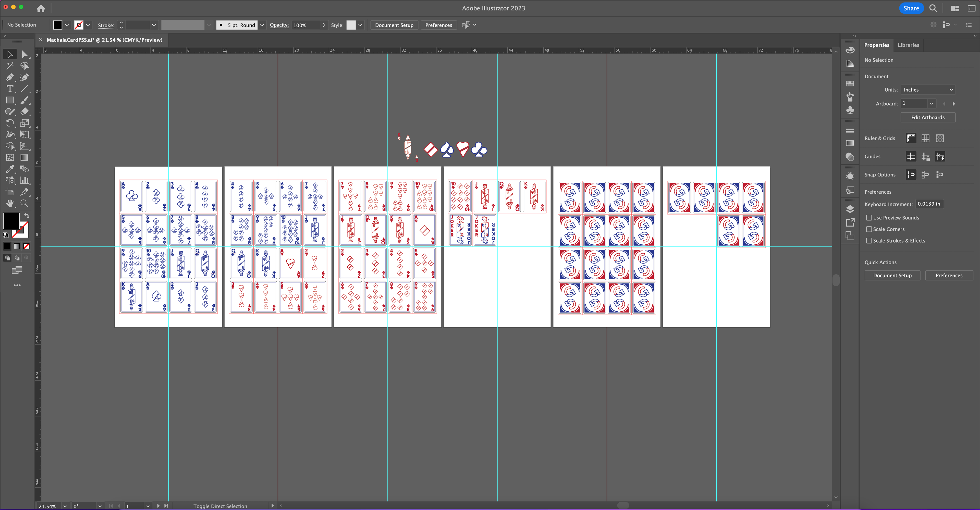980x510 pixels.
Task: Open the Units dropdown showing Inches
Action: coord(928,89)
